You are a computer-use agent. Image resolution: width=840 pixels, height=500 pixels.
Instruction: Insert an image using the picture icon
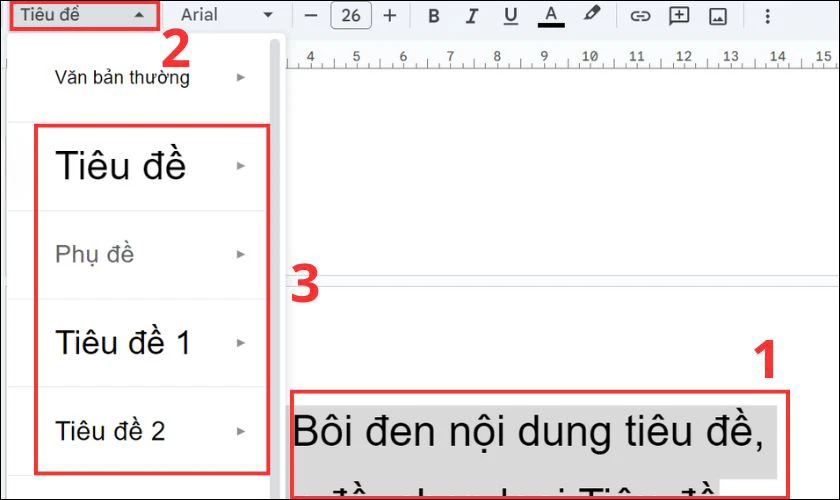click(718, 17)
